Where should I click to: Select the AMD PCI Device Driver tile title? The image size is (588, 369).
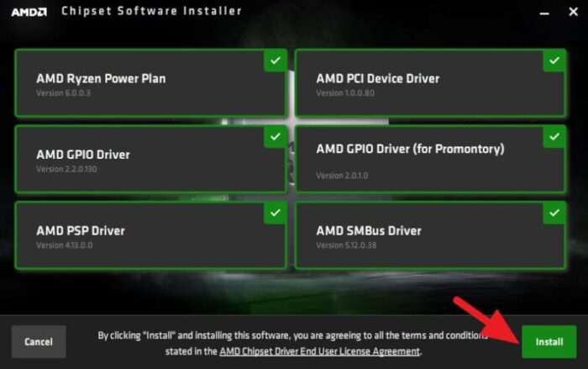tap(378, 78)
